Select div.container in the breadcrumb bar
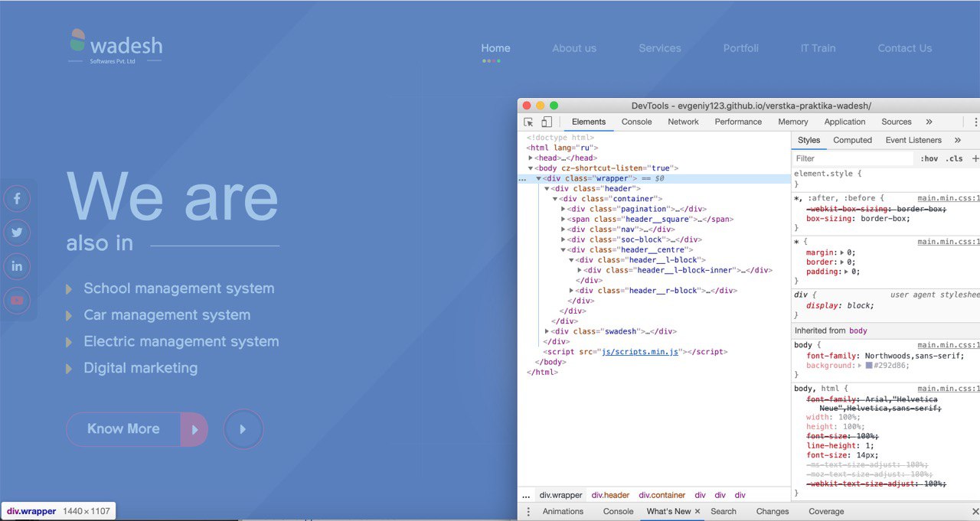 662,495
